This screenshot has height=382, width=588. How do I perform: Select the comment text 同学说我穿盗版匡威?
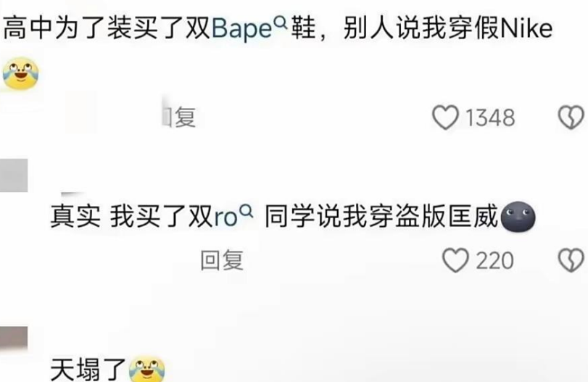click(381, 216)
